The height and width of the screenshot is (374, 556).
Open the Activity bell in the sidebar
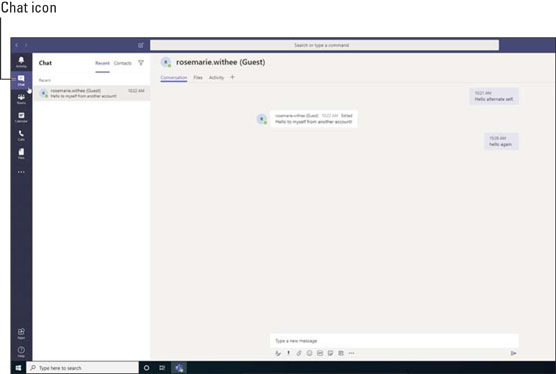(21, 62)
